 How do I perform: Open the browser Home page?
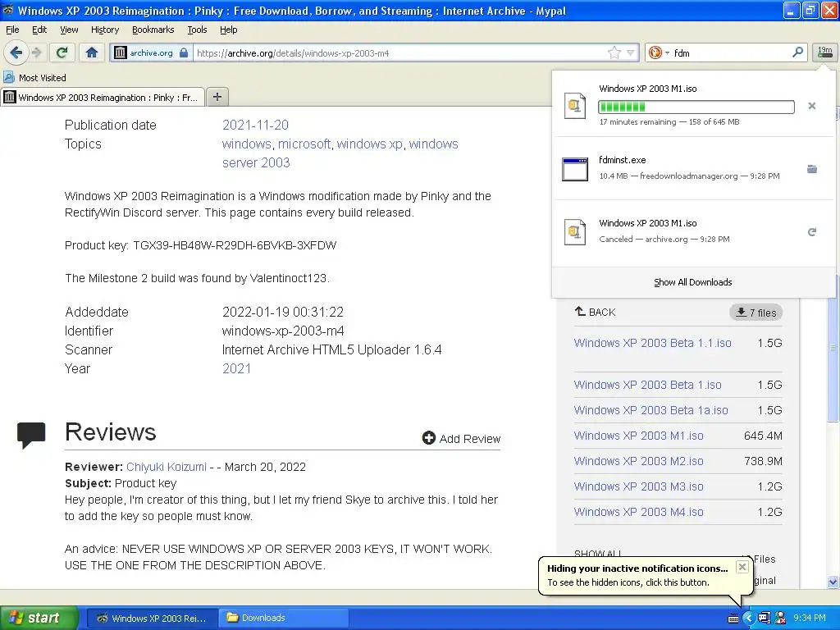tap(92, 52)
